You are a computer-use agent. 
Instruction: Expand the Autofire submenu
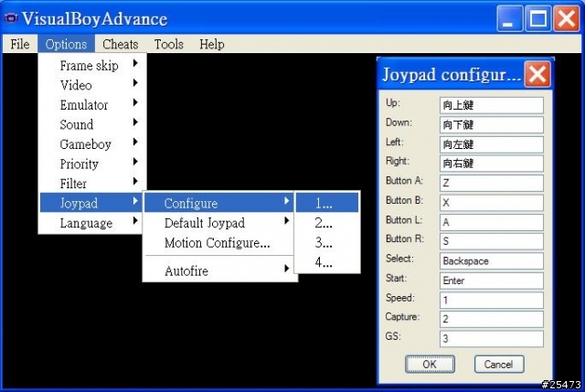point(219,270)
